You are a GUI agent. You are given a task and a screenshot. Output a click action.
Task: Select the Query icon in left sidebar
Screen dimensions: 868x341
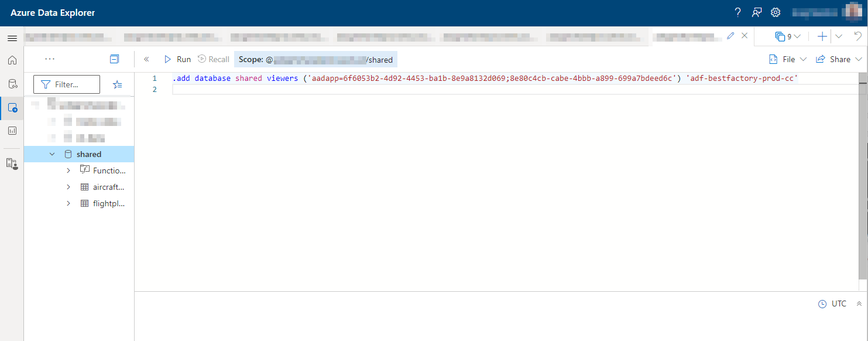coord(12,107)
